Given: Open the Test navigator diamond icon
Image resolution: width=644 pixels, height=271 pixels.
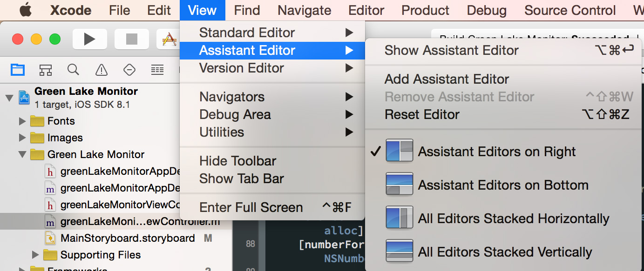Looking at the screenshot, I should (129, 70).
